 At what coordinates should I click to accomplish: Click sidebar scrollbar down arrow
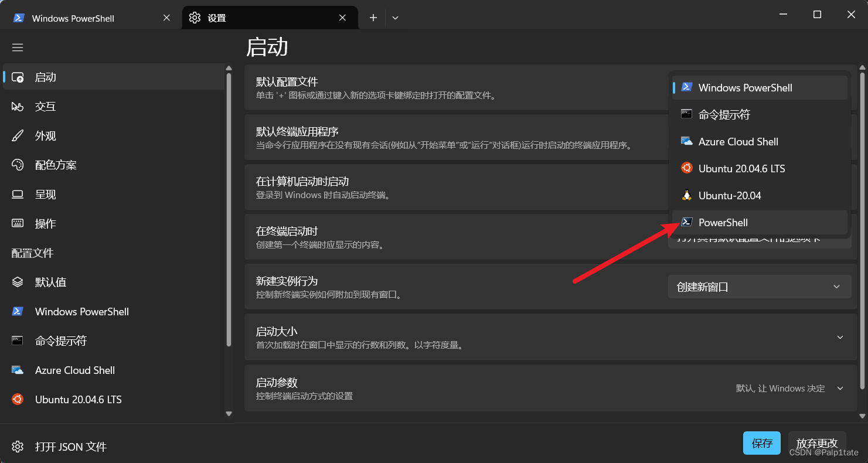(229, 413)
